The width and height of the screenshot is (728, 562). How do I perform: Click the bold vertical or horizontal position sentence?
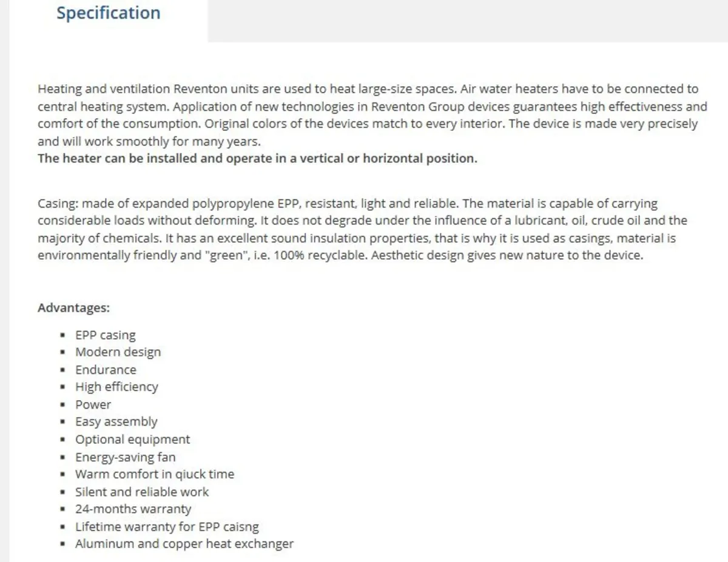tap(257, 159)
